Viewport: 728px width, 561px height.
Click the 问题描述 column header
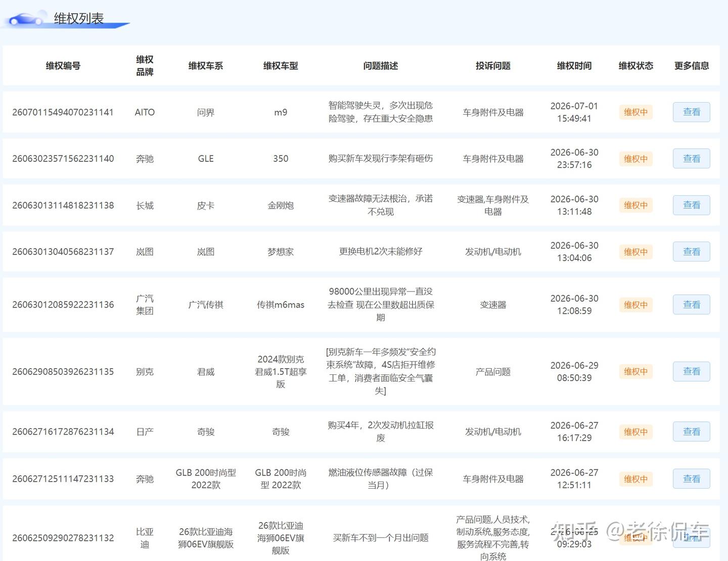click(x=381, y=66)
